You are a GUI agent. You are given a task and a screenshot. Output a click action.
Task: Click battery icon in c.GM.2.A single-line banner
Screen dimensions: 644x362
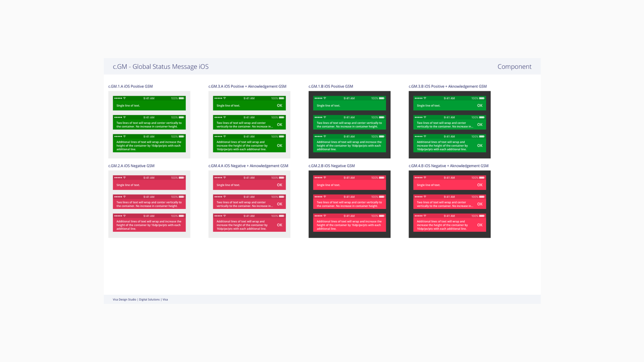[x=182, y=178]
